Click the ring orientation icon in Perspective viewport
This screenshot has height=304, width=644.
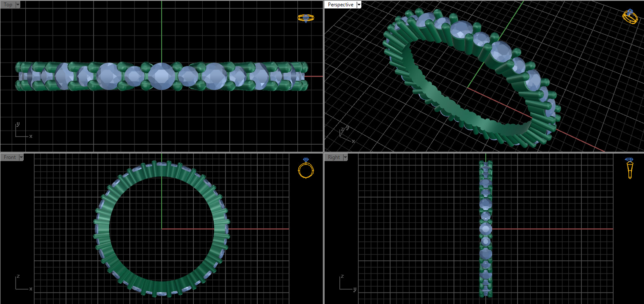click(x=630, y=16)
